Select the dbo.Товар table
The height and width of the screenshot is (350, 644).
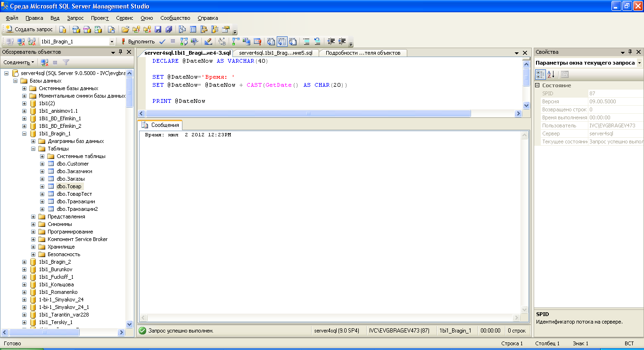tap(69, 186)
